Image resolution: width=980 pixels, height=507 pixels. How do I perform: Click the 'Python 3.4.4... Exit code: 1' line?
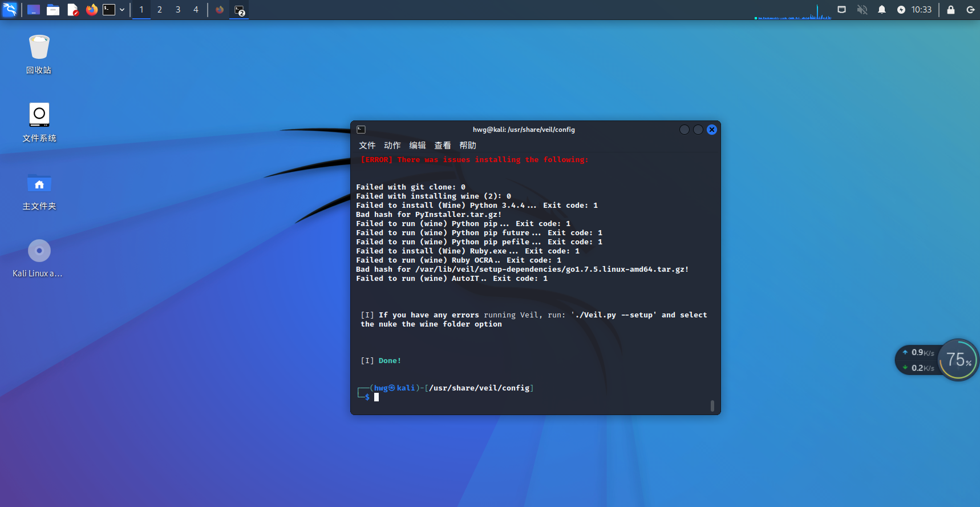point(477,206)
